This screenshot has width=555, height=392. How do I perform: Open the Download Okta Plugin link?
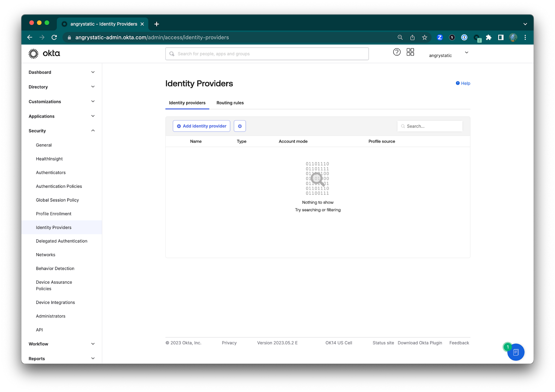(x=420, y=343)
